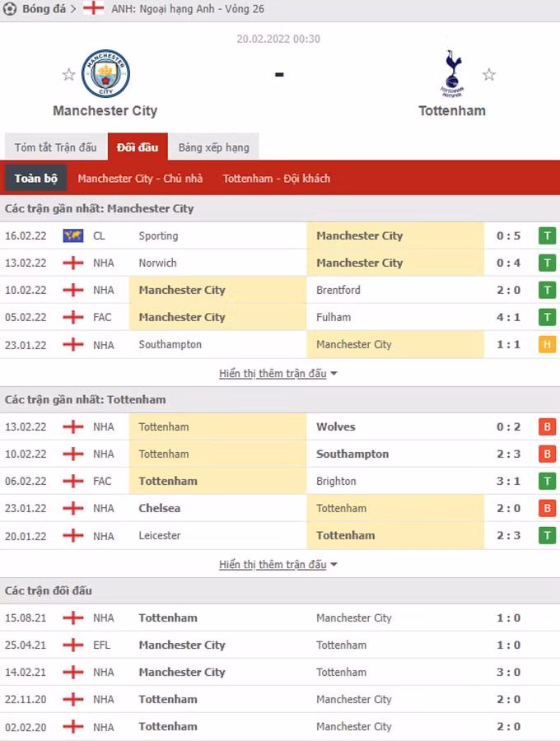Click the England flag in breadcrumb

coord(94,8)
